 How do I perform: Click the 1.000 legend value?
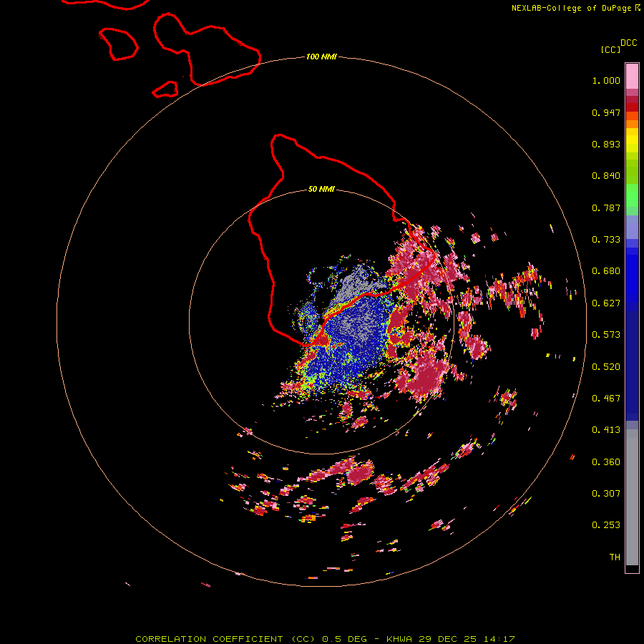click(x=606, y=80)
